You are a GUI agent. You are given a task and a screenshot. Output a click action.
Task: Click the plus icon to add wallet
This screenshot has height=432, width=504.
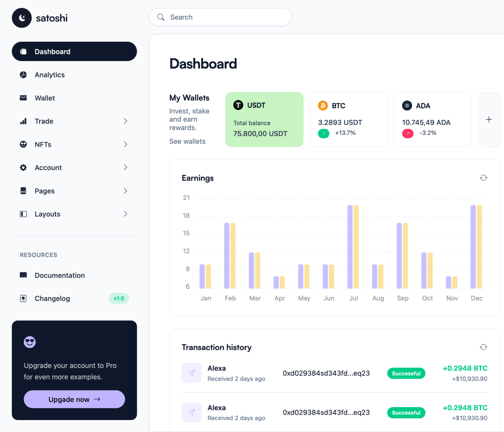[489, 120]
